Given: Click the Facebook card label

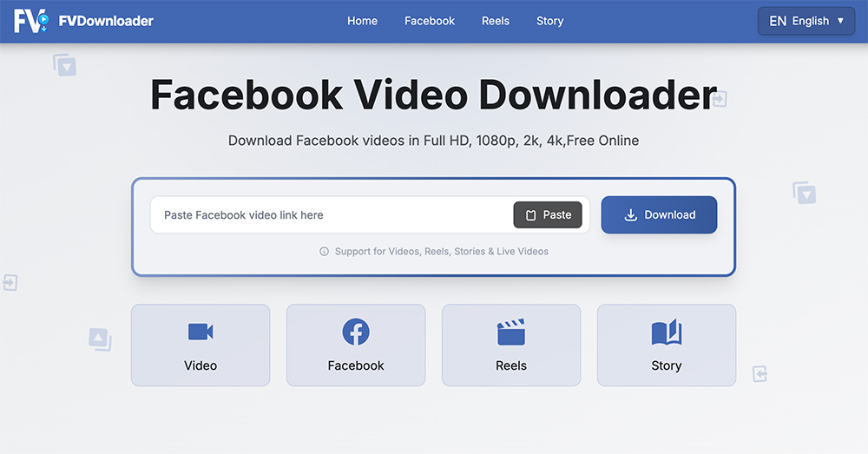Looking at the screenshot, I should [356, 365].
